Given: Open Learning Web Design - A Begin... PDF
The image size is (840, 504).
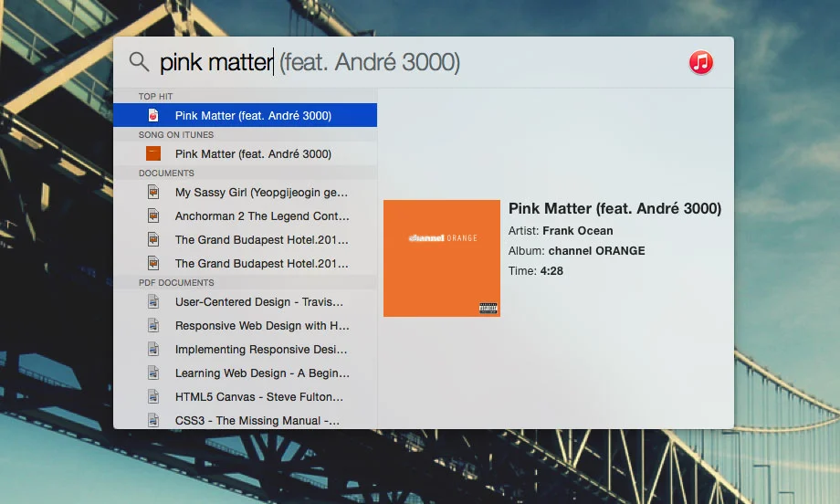Looking at the screenshot, I should (x=246, y=373).
